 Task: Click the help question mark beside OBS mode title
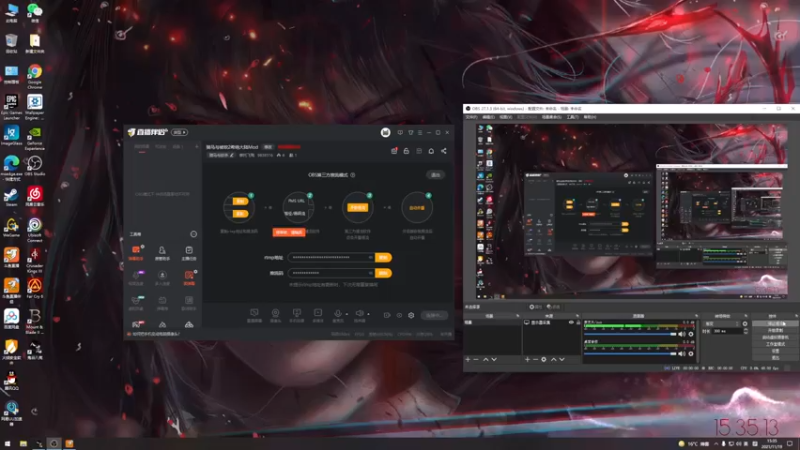(353, 175)
